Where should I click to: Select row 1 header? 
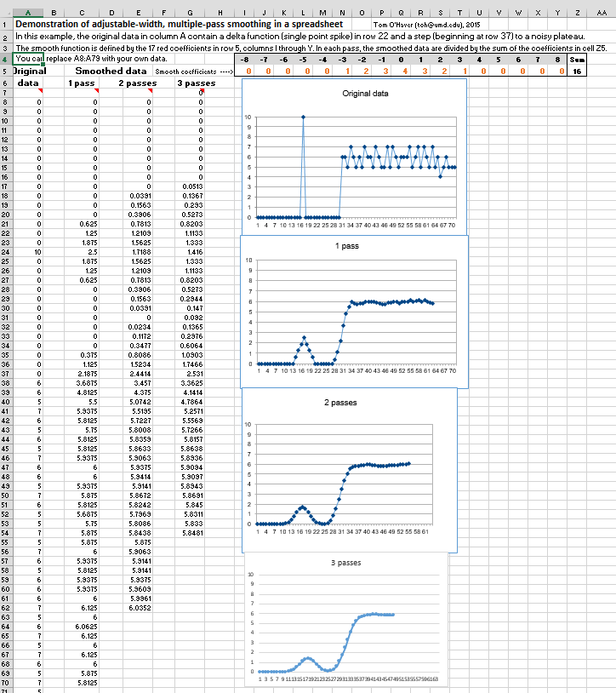point(5,26)
